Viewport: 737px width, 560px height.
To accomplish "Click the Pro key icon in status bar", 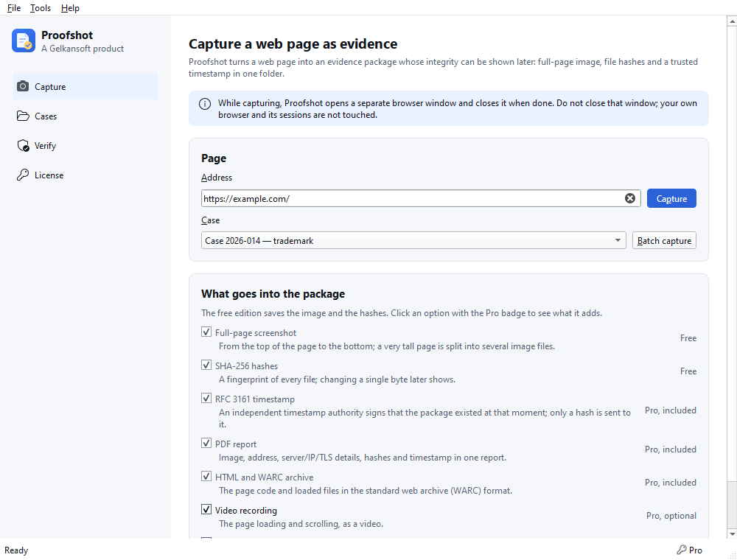I will pyautogui.click(x=682, y=550).
